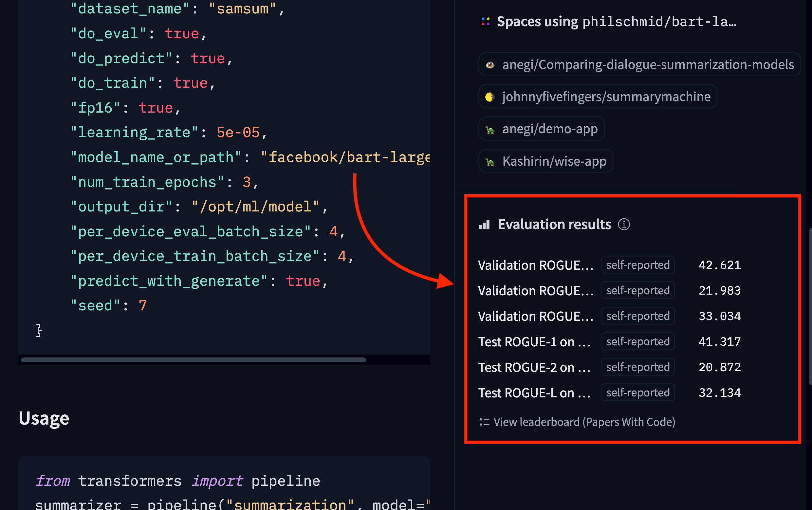
Task: Click the eye emoji icon beside anegi/Comparing-dialogue-summarization-models
Action: (x=490, y=65)
